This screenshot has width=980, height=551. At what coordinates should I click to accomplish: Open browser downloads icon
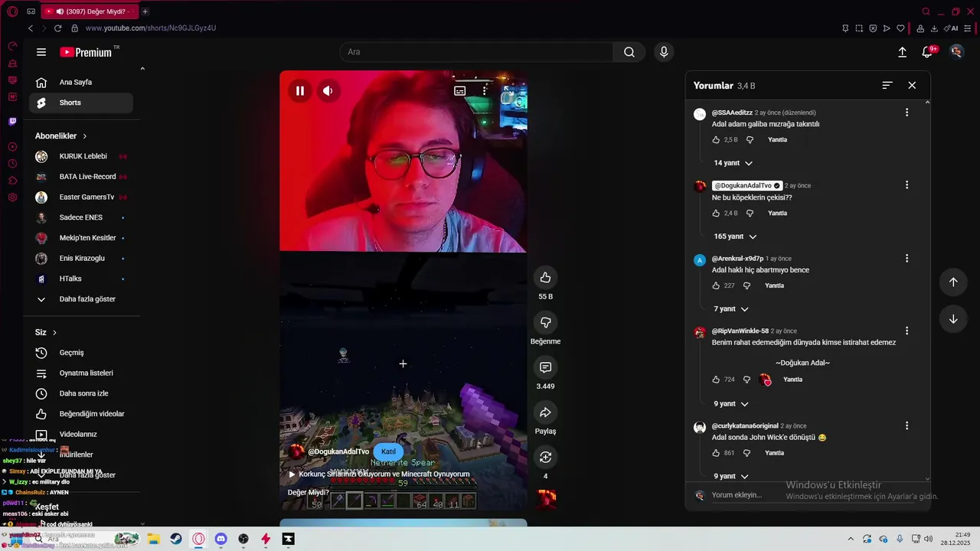[x=934, y=28]
